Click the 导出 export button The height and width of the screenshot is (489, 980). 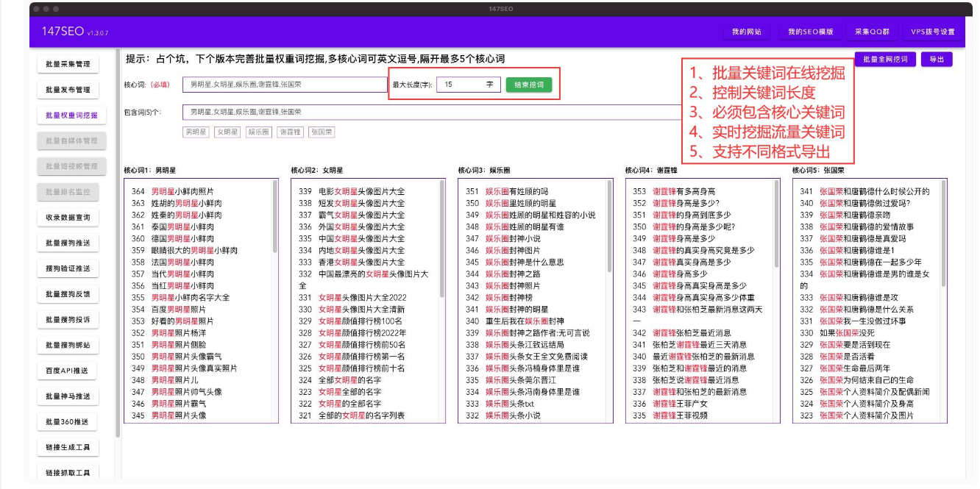(x=936, y=60)
